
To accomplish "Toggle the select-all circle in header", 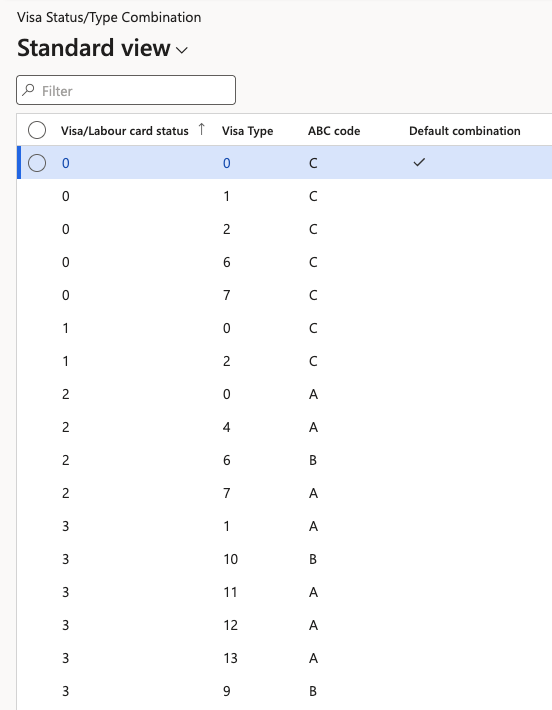I will coord(37,130).
